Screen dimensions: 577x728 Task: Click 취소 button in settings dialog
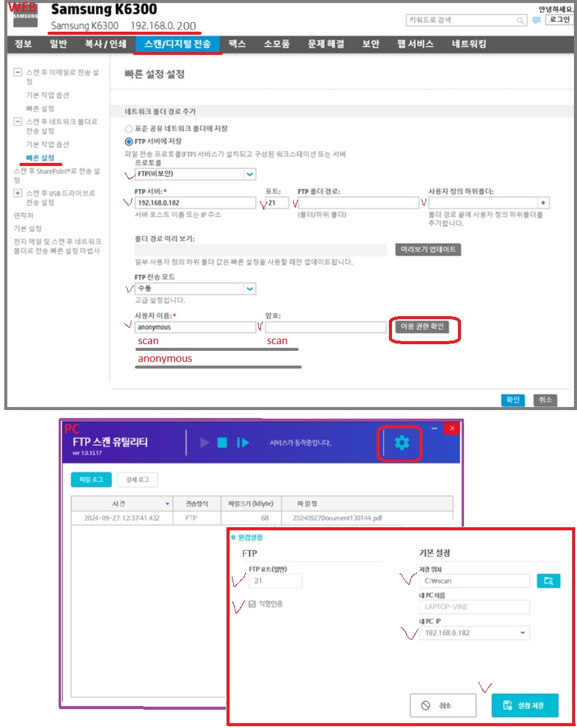(x=443, y=705)
